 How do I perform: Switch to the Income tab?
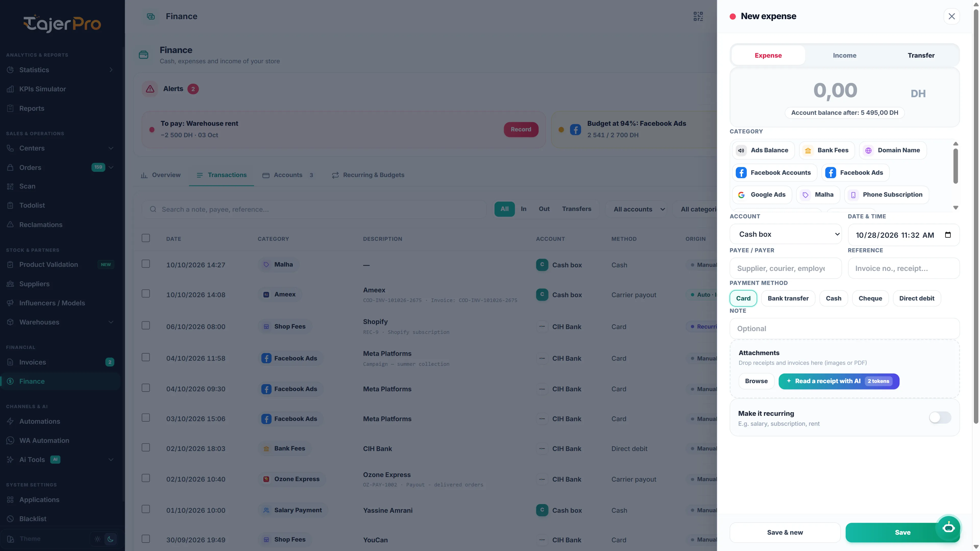[844, 55]
